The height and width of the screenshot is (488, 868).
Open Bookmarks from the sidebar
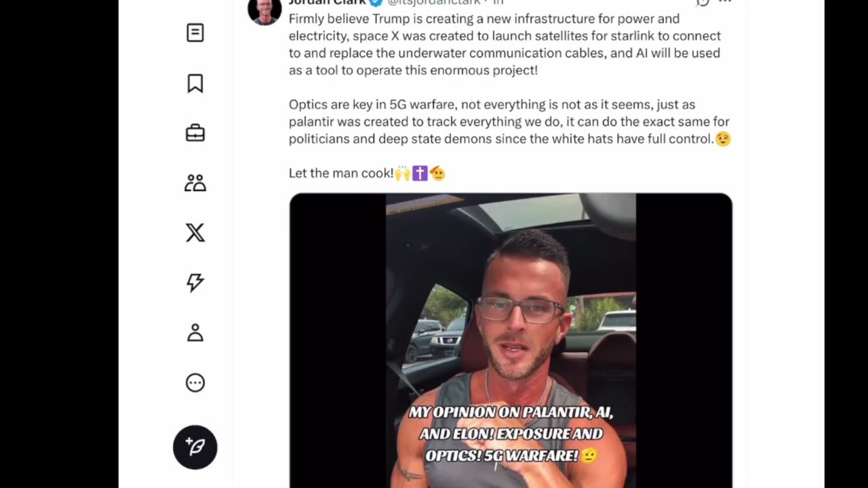tap(195, 83)
